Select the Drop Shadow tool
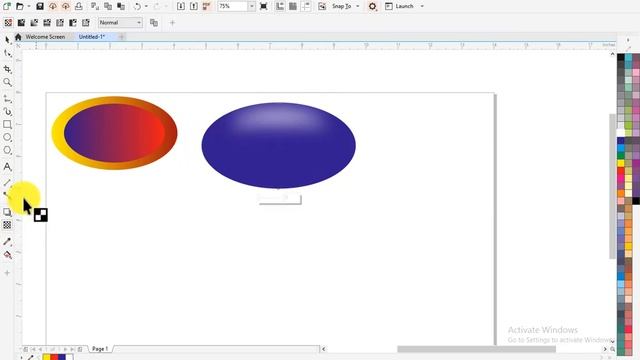This screenshot has width=640, height=360. pos(7,212)
